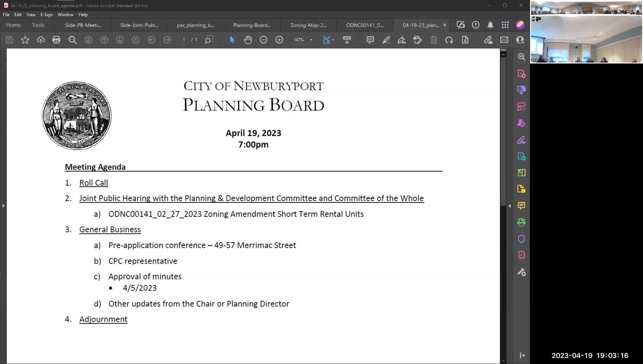Zoom in with the plus circle icon

click(279, 40)
